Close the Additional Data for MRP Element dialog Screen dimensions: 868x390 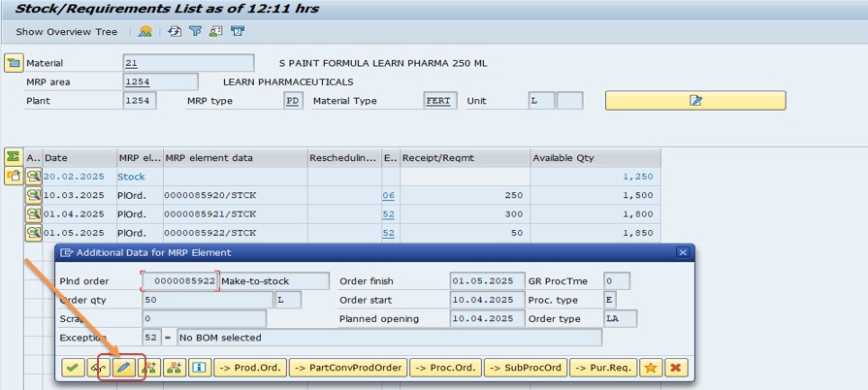(683, 252)
